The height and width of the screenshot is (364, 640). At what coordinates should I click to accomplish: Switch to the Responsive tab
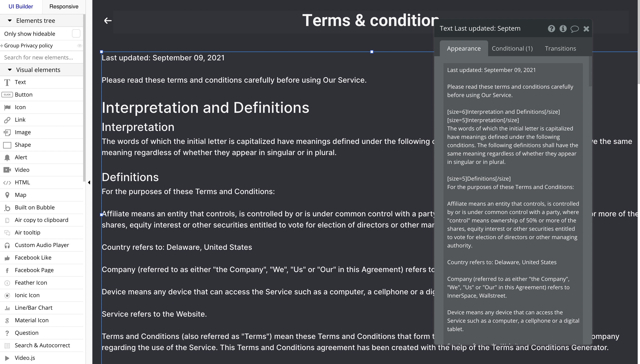64,6
